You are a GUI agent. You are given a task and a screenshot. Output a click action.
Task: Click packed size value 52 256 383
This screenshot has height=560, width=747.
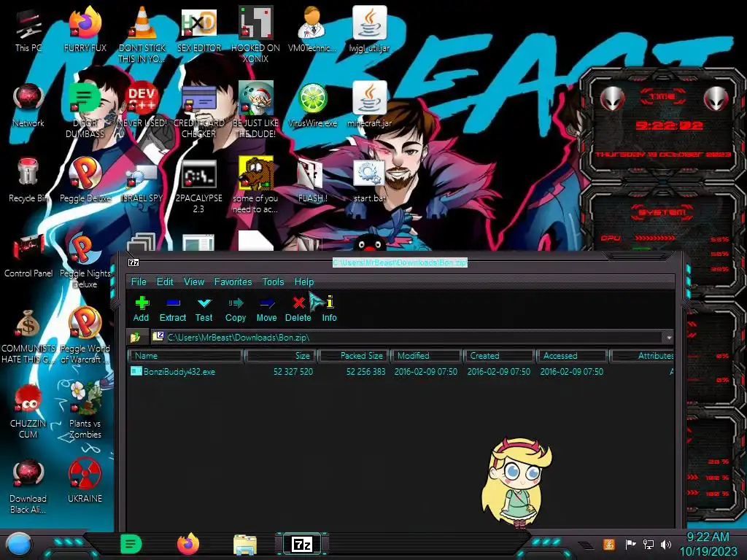[x=366, y=371]
